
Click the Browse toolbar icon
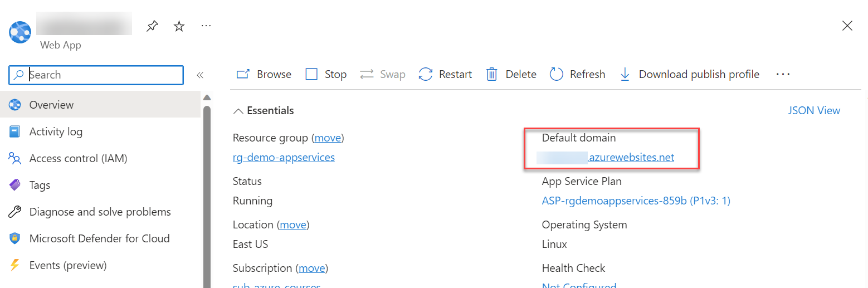tap(243, 74)
